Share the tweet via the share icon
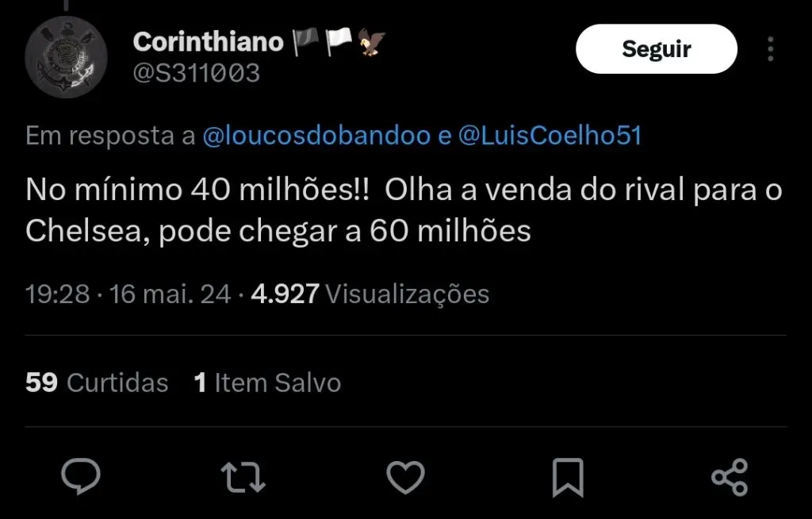The image size is (812, 519). 730,477
